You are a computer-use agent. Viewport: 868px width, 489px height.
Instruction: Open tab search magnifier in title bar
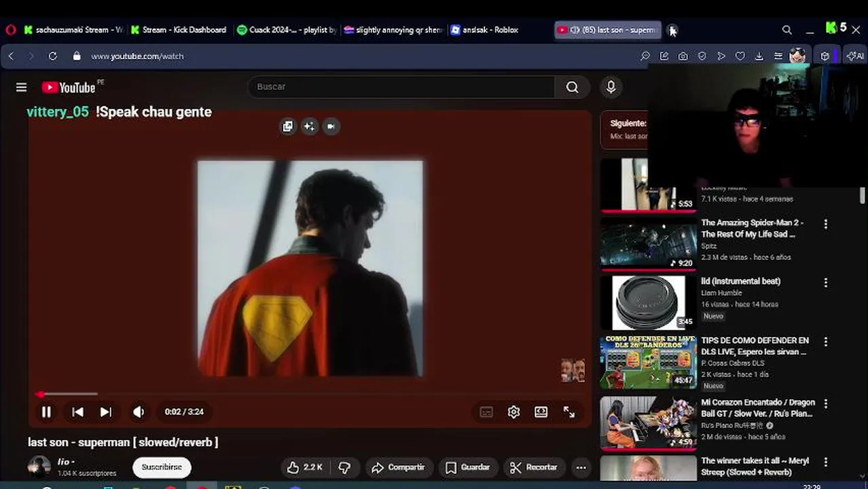pyautogui.click(x=786, y=30)
